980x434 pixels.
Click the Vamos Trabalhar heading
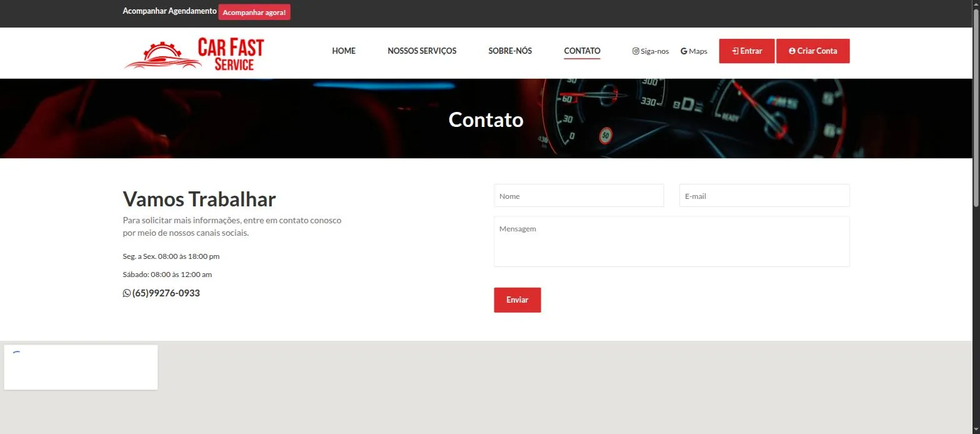pos(199,199)
